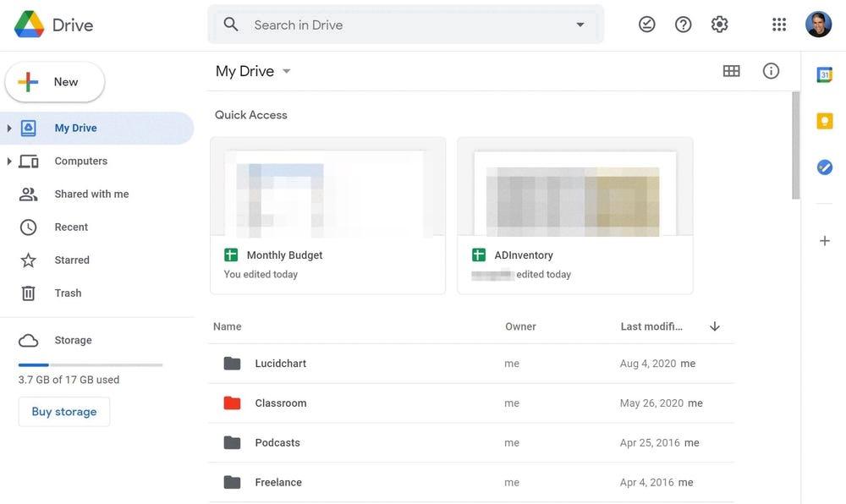Switch to grid layout view

[731, 71]
